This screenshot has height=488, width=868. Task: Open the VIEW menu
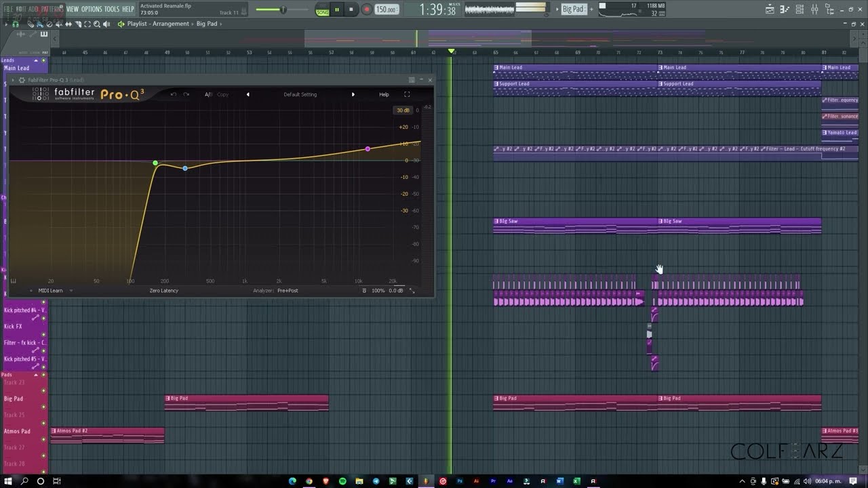pyautogui.click(x=73, y=9)
